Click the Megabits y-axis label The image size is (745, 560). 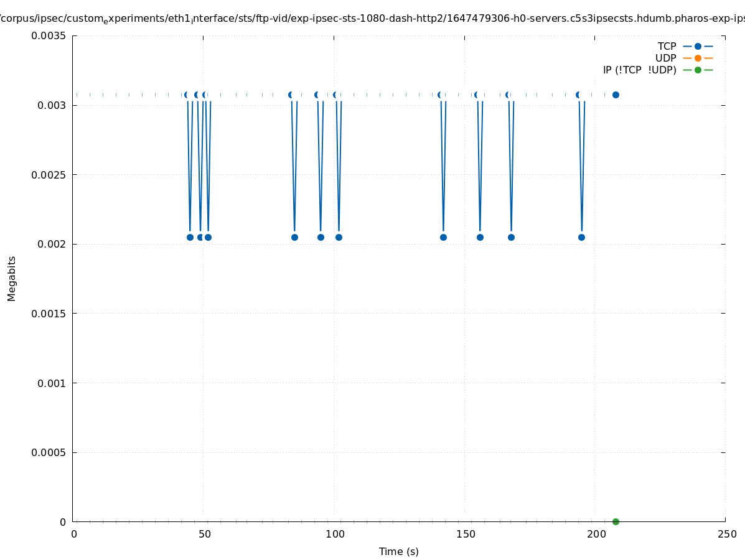coord(12,278)
